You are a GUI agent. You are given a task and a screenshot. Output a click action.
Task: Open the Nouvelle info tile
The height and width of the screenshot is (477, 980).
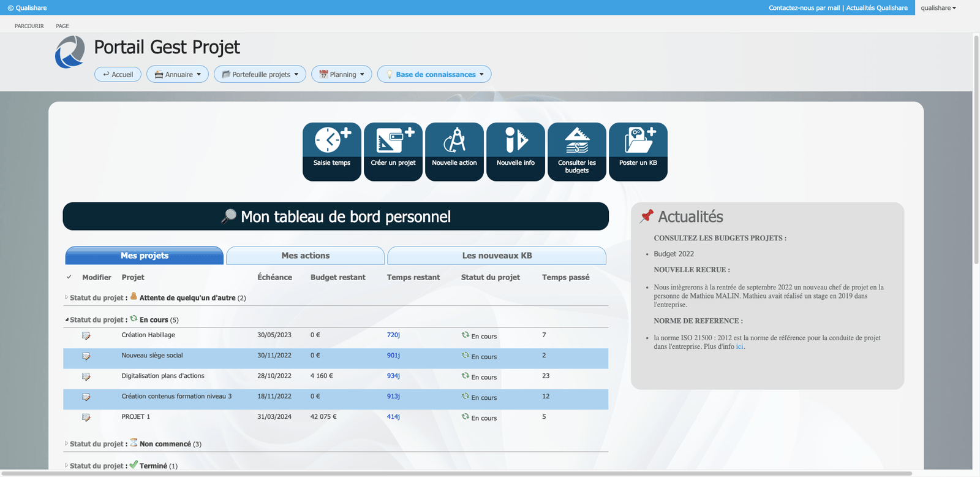pyautogui.click(x=515, y=151)
